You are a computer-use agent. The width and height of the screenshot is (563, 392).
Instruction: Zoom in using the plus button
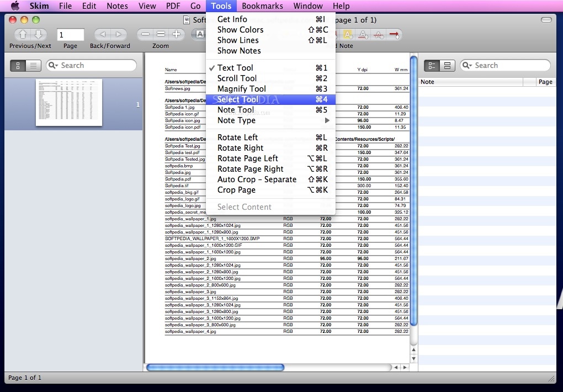pyautogui.click(x=176, y=34)
